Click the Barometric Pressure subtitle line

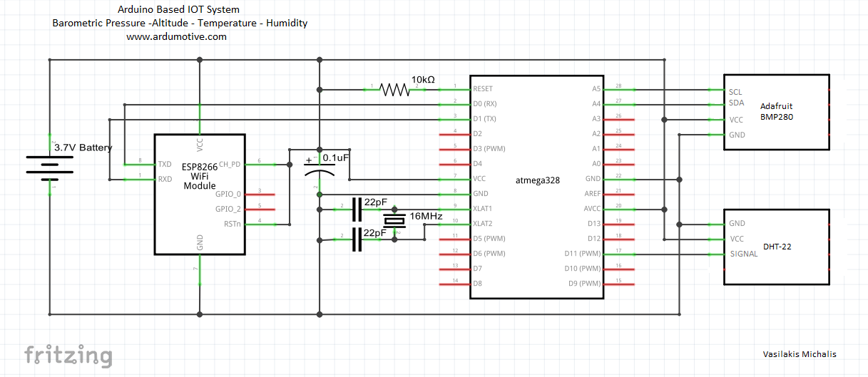180,23
